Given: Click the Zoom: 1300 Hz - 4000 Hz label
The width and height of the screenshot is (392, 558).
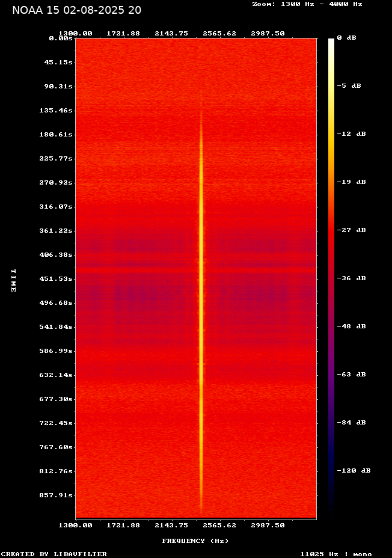Looking at the screenshot, I should 307,4.
